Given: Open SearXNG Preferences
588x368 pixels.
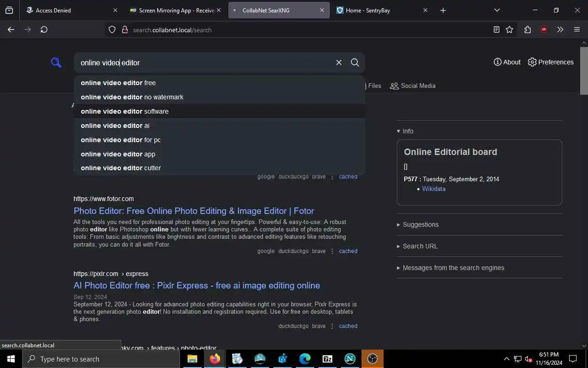Looking at the screenshot, I should (551, 62).
